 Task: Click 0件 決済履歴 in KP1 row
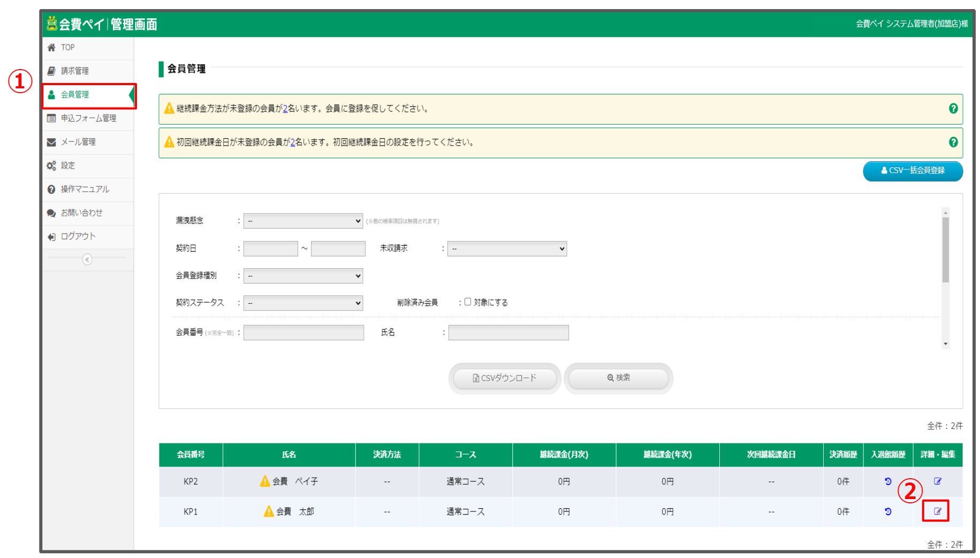[x=843, y=511]
